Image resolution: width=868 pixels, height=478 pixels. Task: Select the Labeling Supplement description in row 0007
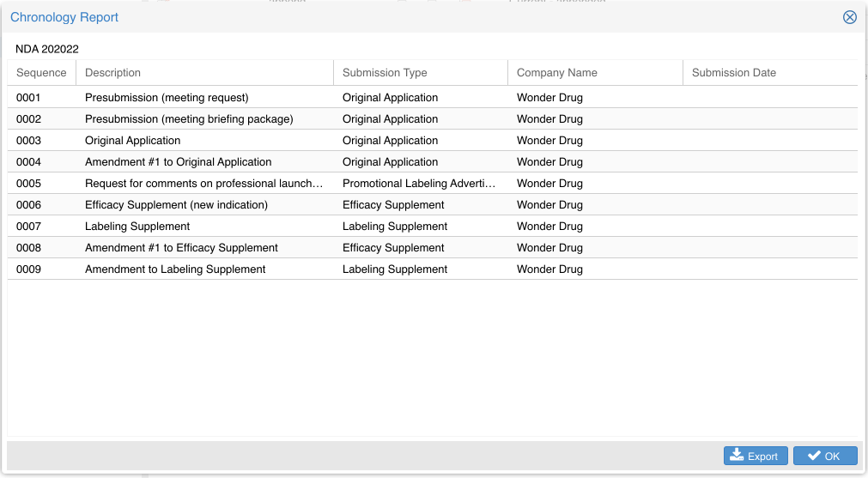coord(137,227)
